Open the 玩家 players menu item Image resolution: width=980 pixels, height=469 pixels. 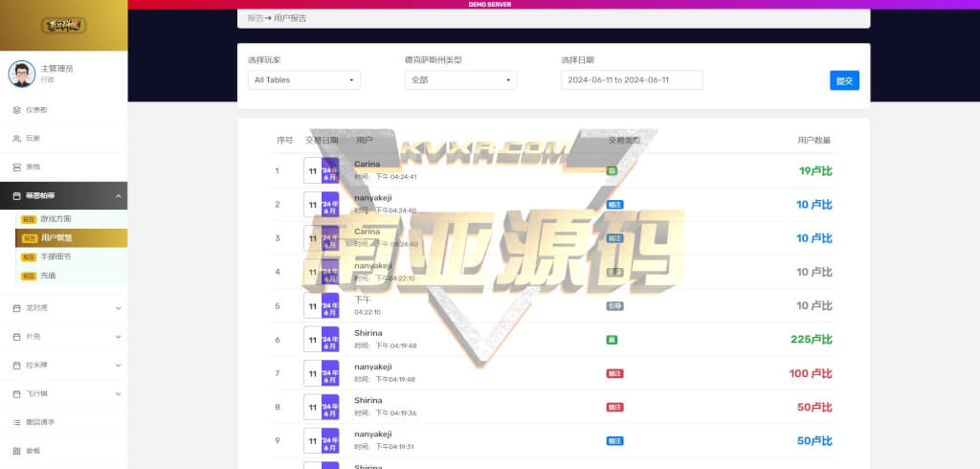point(64,138)
